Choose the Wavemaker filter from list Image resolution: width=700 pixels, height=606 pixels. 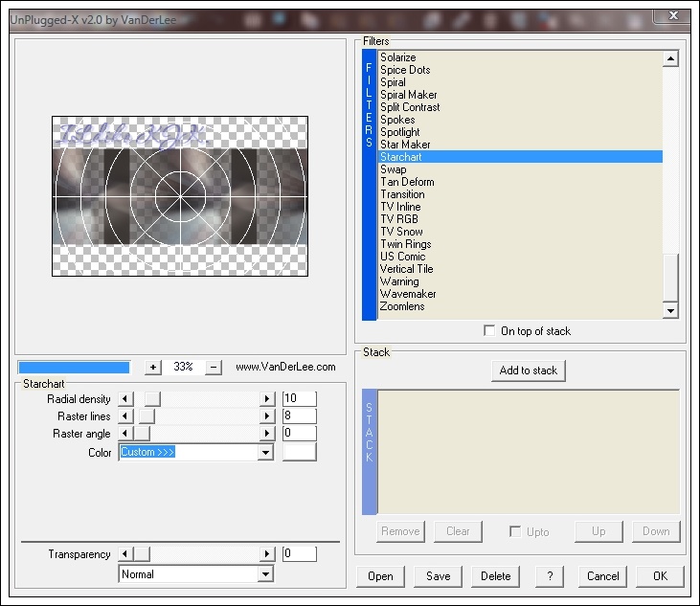(x=408, y=294)
